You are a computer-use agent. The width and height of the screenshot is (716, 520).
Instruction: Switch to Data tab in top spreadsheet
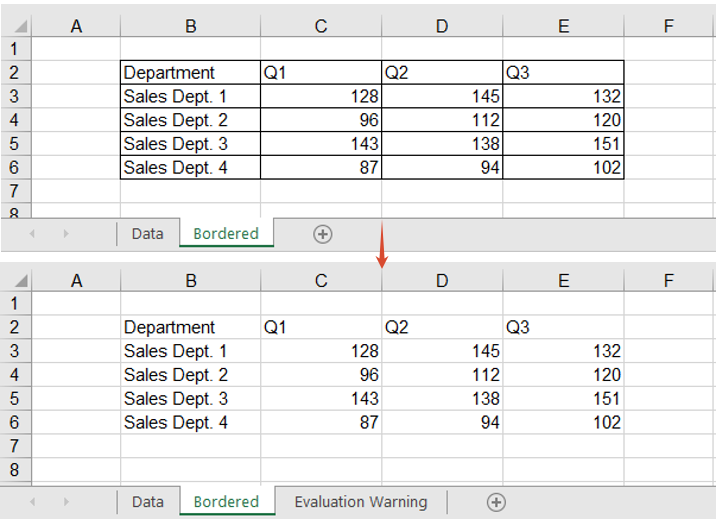(x=147, y=234)
